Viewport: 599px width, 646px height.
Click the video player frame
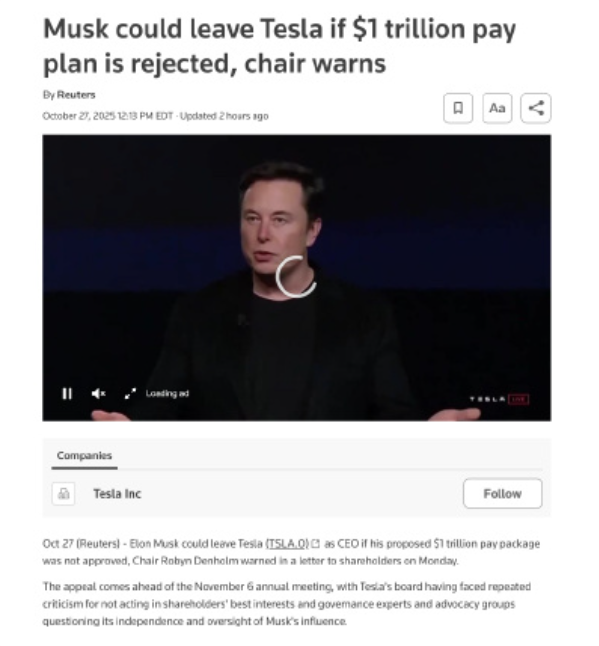coord(297,278)
